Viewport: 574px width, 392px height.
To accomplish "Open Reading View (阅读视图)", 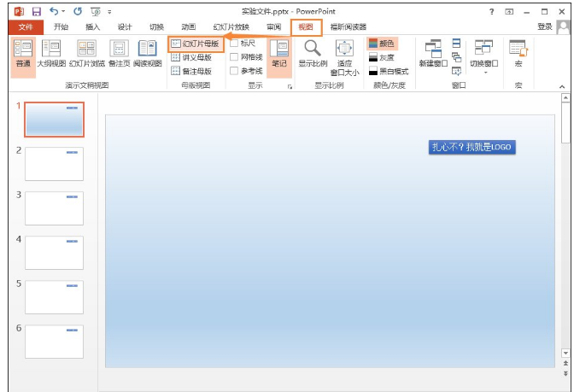I will pyautogui.click(x=147, y=53).
